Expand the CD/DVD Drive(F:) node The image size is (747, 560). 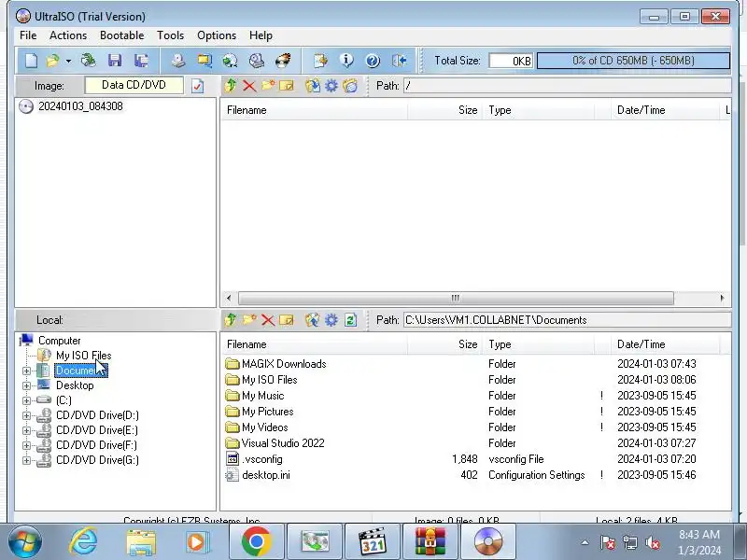coord(27,446)
